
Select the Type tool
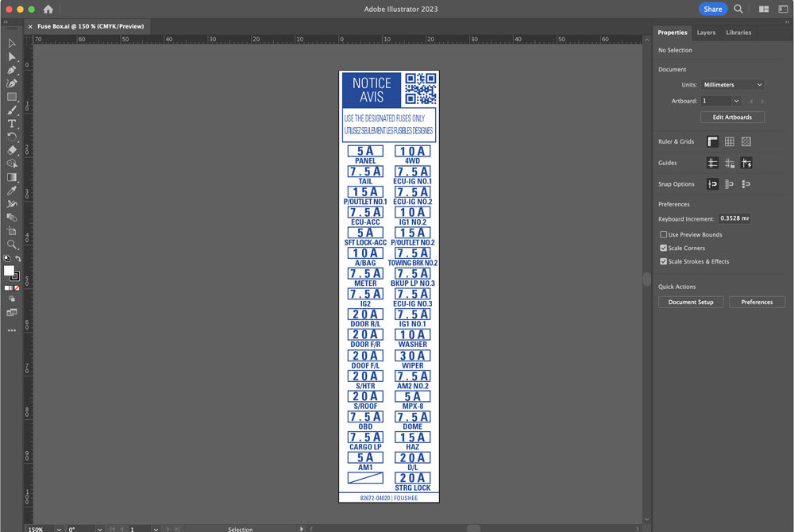pyautogui.click(x=12, y=124)
